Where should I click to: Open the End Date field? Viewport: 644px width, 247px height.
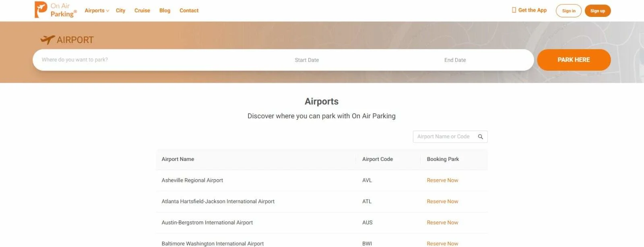pos(455,60)
